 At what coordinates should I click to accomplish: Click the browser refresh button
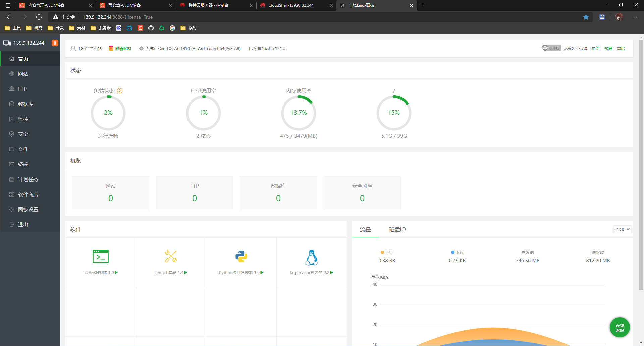click(39, 17)
